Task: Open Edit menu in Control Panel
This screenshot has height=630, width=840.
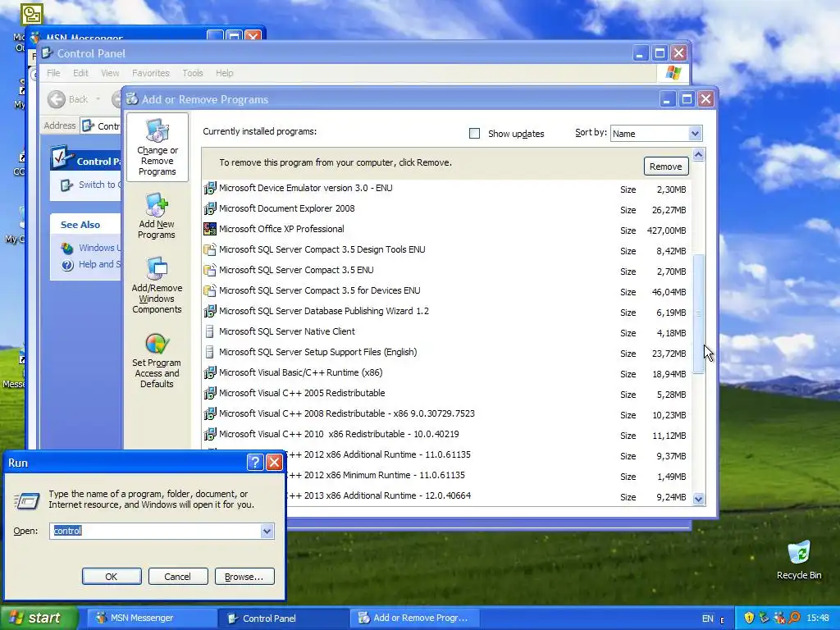Action: click(x=80, y=73)
